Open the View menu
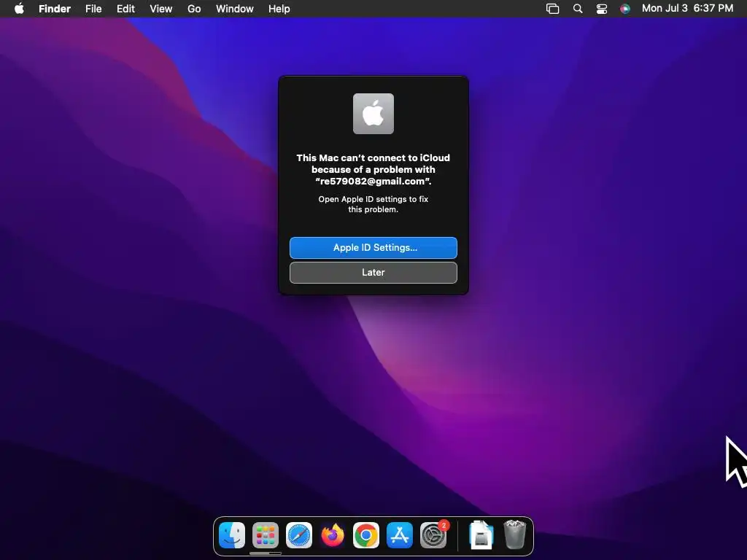Image resolution: width=747 pixels, height=560 pixels. click(x=161, y=9)
